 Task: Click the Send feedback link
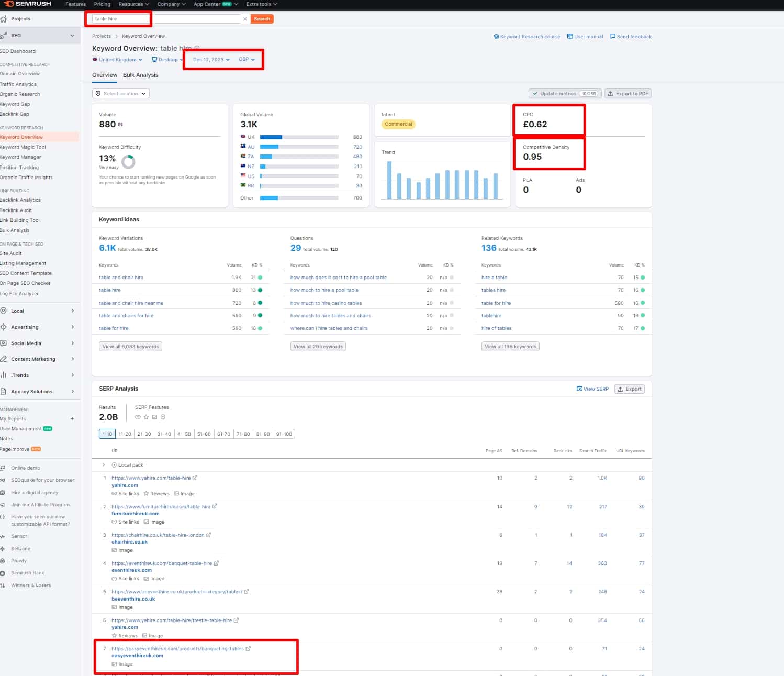pos(631,37)
